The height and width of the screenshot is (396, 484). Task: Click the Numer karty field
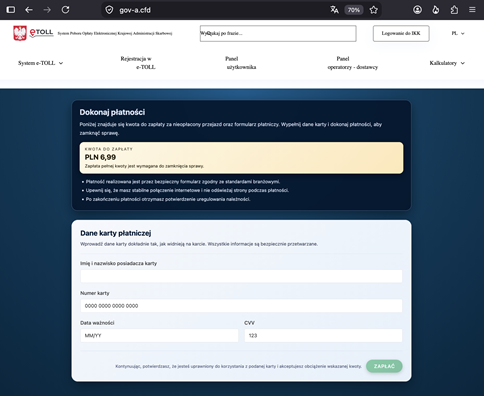(241, 306)
